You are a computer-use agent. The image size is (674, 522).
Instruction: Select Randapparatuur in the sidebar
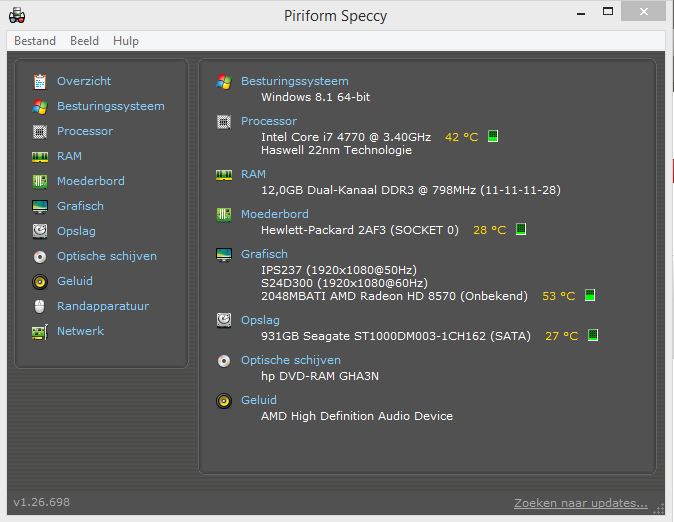click(103, 306)
